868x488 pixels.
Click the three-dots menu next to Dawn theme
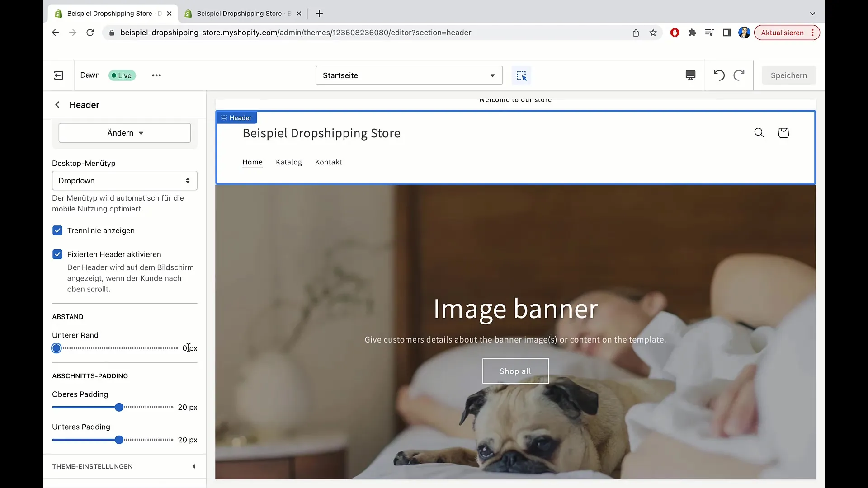[156, 75]
